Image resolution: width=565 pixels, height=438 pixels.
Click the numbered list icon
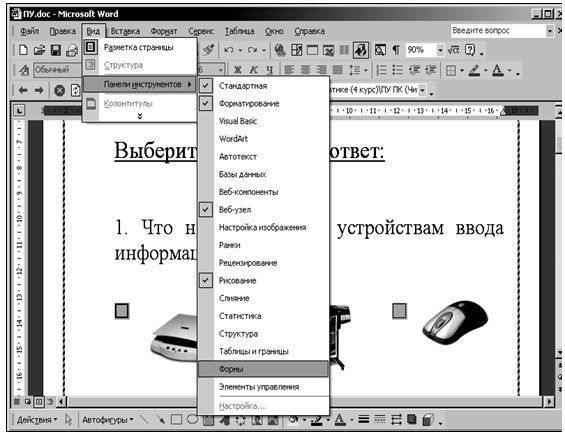382,70
